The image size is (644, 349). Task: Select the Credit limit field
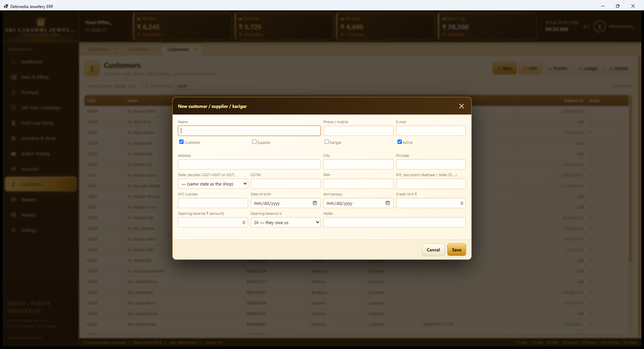[431, 203]
